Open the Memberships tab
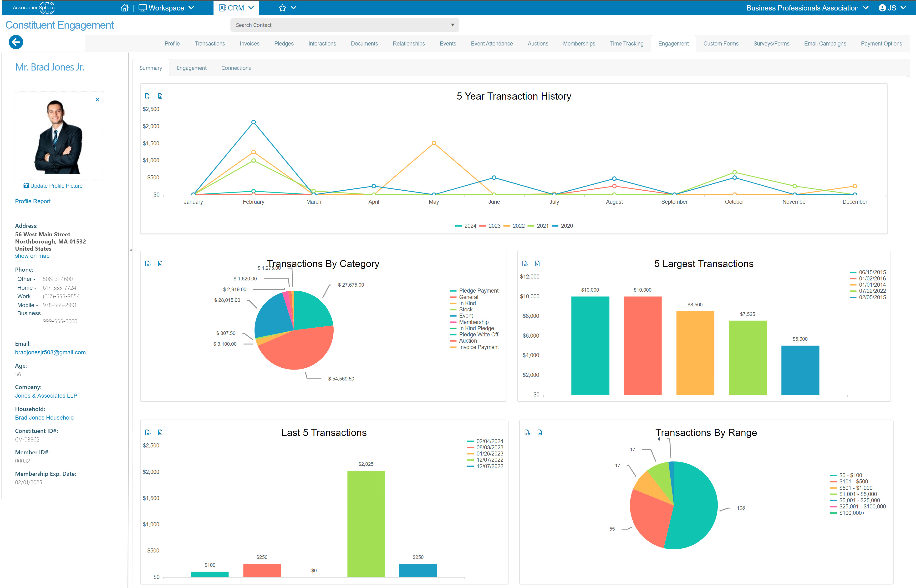This screenshot has width=916, height=588. pyautogui.click(x=579, y=44)
